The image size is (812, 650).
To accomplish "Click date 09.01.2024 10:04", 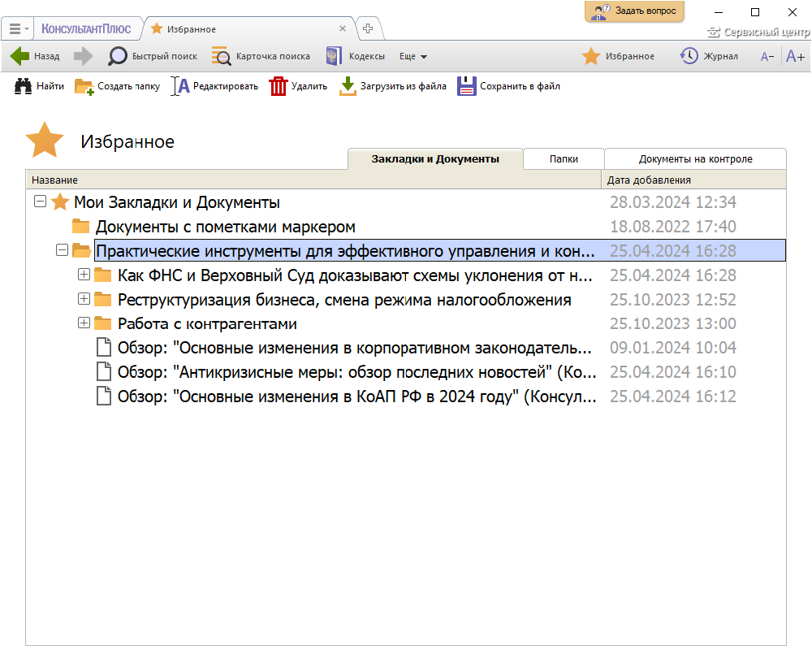I will coord(672,348).
